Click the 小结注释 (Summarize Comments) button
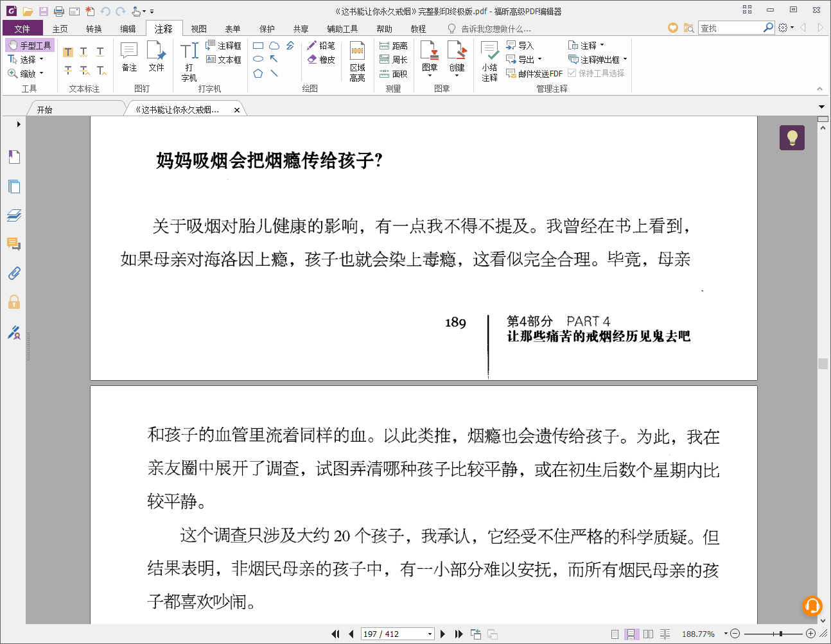Viewport: 831px width, 644px height. (x=489, y=61)
